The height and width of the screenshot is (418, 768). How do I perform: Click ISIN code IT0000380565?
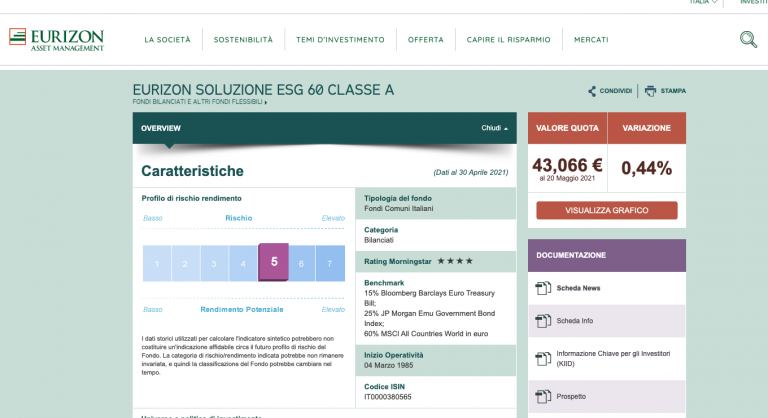pos(387,397)
